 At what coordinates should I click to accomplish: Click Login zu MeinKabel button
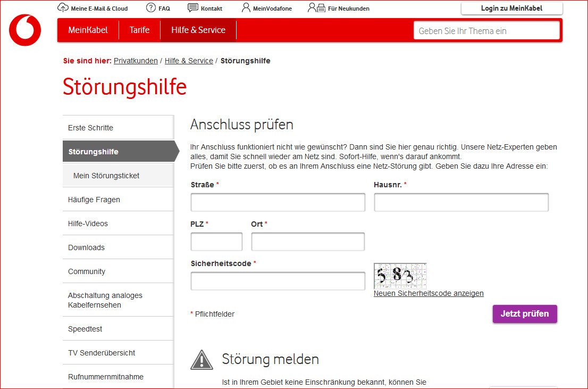[x=512, y=9]
